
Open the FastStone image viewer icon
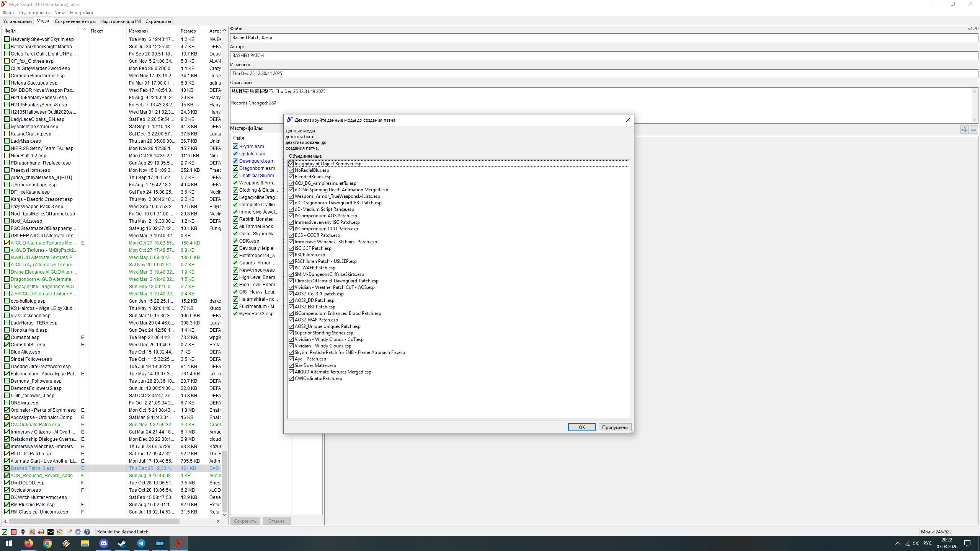[x=32, y=532]
